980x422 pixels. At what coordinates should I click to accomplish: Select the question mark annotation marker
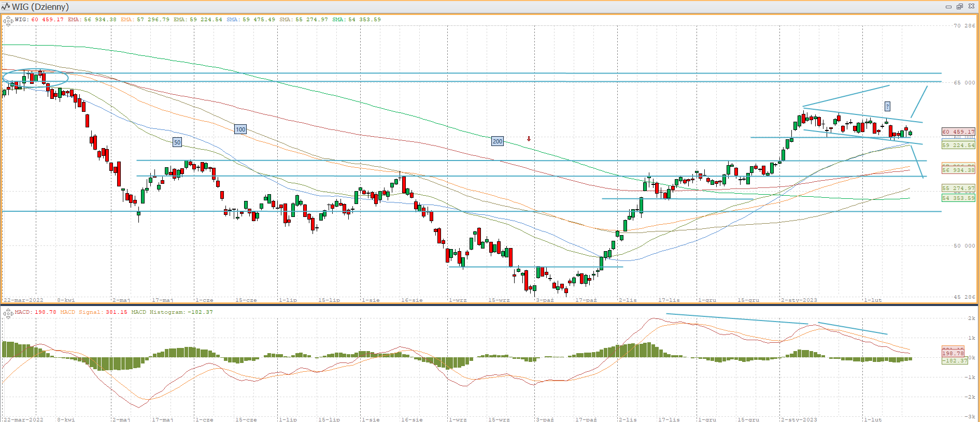(x=887, y=107)
